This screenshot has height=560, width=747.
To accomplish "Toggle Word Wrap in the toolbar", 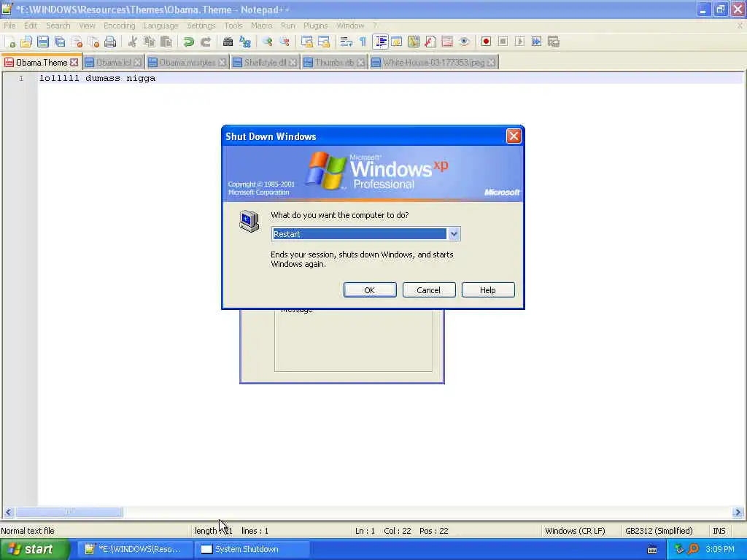I will [346, 42].
